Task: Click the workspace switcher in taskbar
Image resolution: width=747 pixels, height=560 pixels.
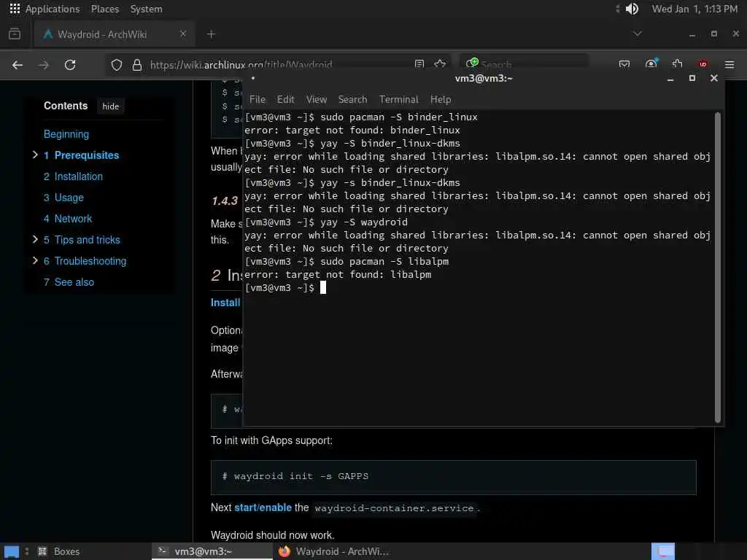Action: pyautogui.click(x=663, y=551)
